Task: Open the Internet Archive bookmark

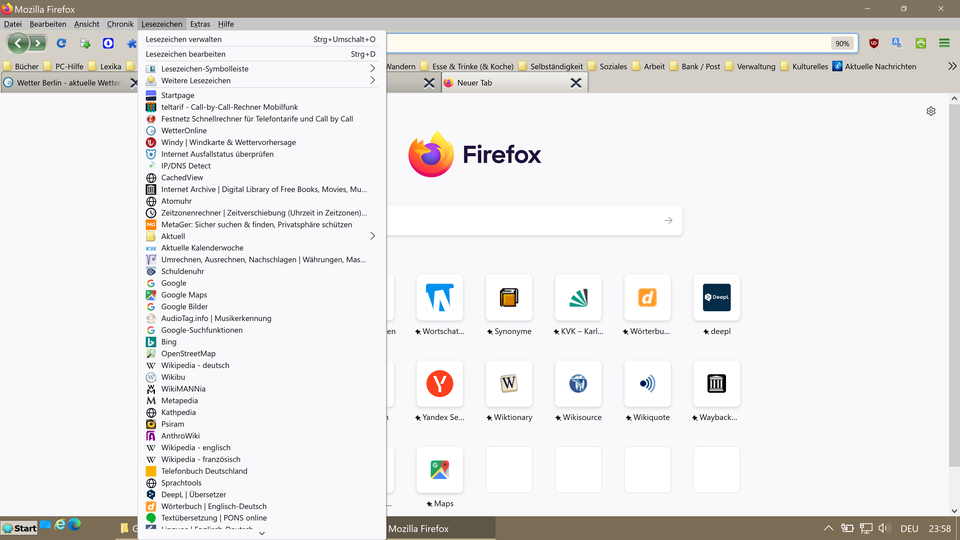Action: pyautogui.click(x=261, y=189)
